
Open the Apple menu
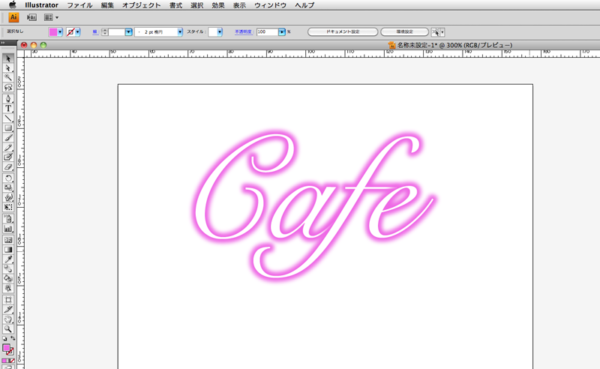tap(12, 5)
